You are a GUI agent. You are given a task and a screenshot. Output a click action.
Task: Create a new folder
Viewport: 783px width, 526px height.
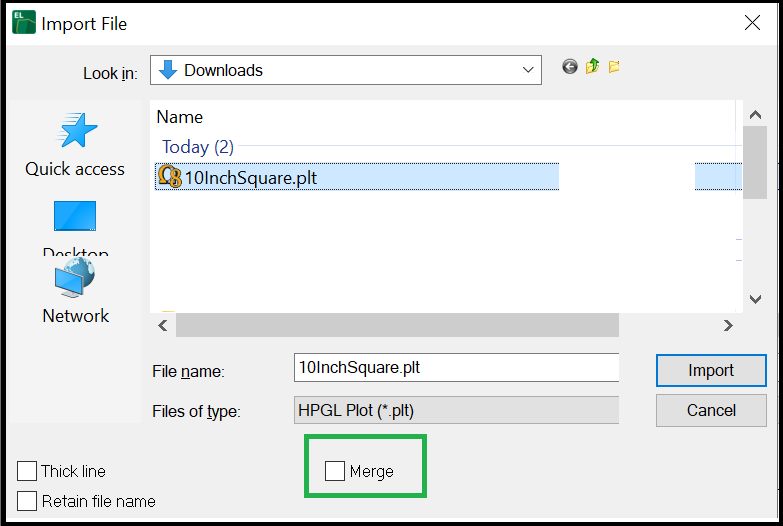614,66
